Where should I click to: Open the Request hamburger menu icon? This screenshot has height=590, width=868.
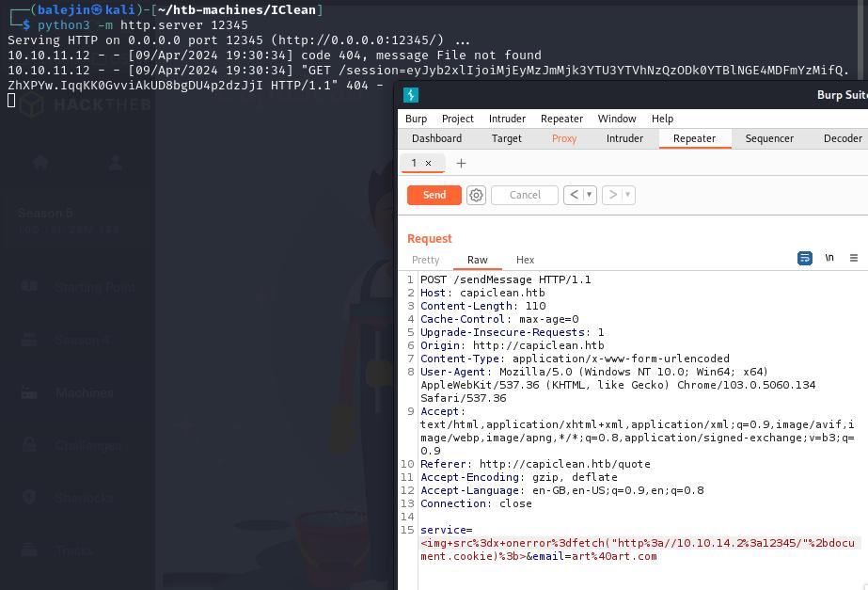coord(854,258)
